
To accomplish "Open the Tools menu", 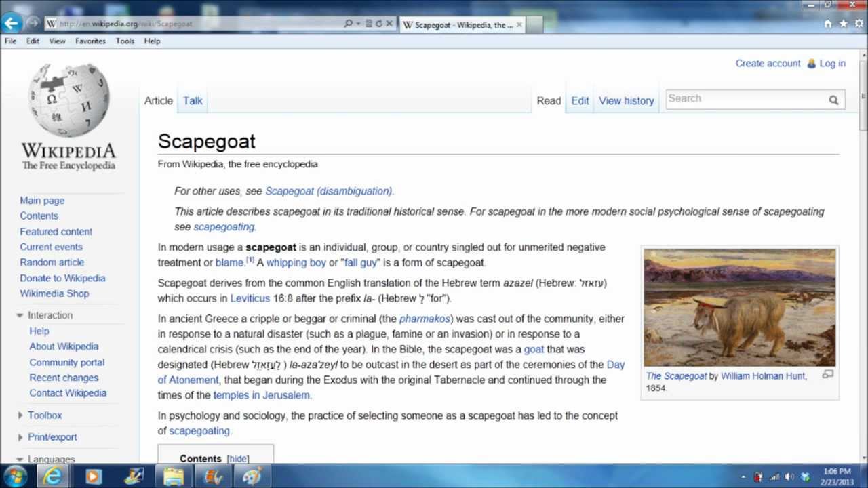I will [125, 41].
